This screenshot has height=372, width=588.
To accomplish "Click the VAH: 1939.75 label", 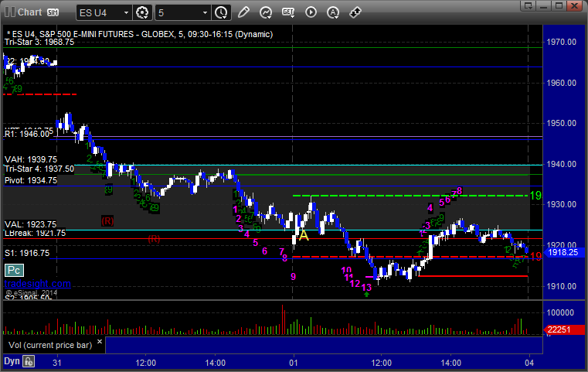I will pos(31,159).
